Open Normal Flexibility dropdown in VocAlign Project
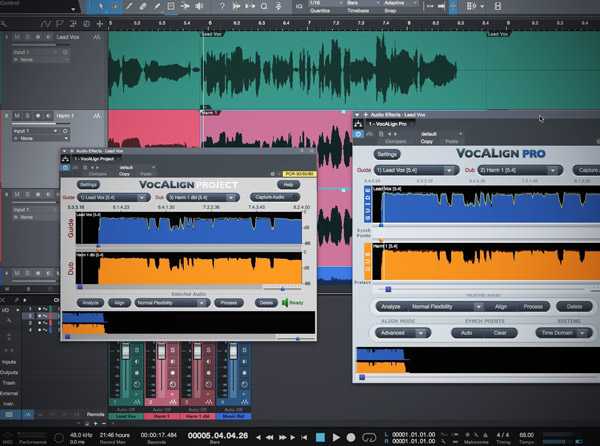 tap(172, 303)
